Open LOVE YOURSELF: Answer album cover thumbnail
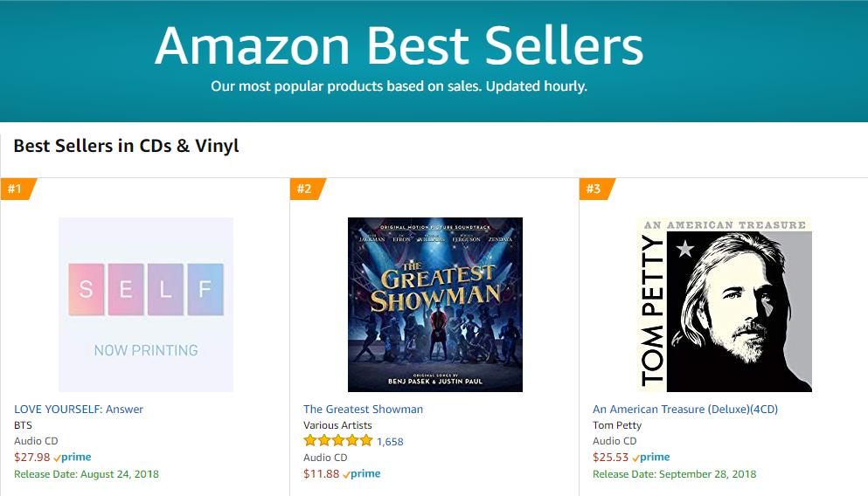 click(146, 305)
